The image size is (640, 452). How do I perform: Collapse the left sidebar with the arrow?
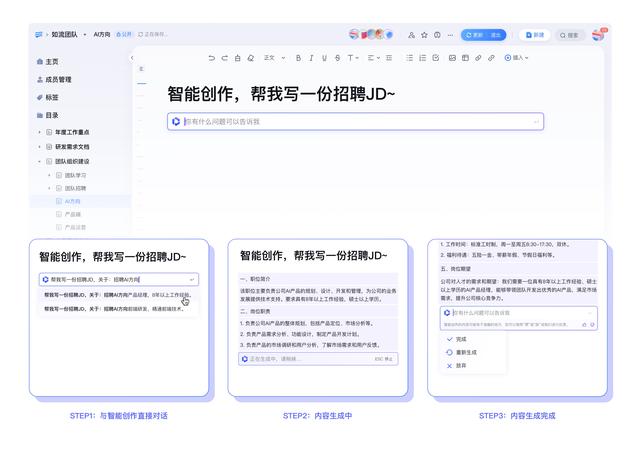tap(132, 58)
